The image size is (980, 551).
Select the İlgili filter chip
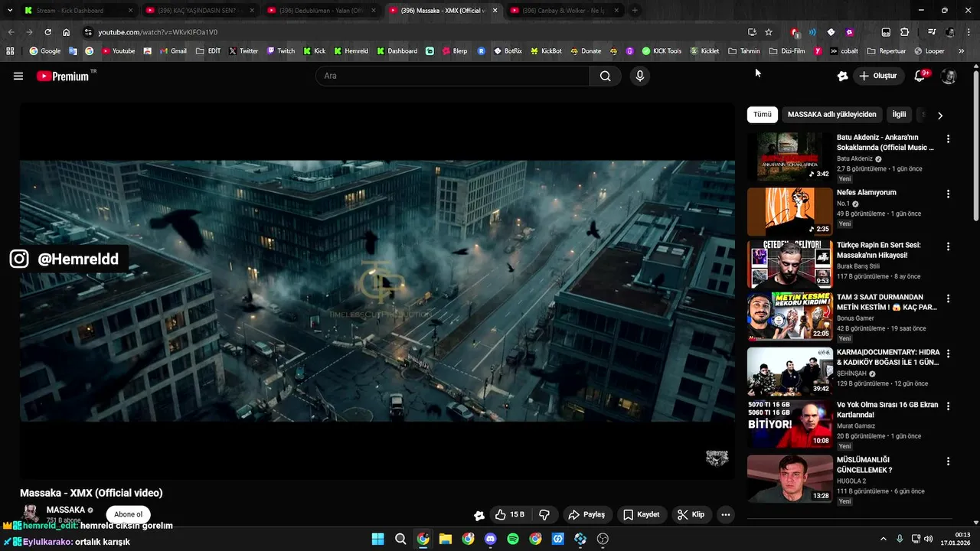[899, 115]
